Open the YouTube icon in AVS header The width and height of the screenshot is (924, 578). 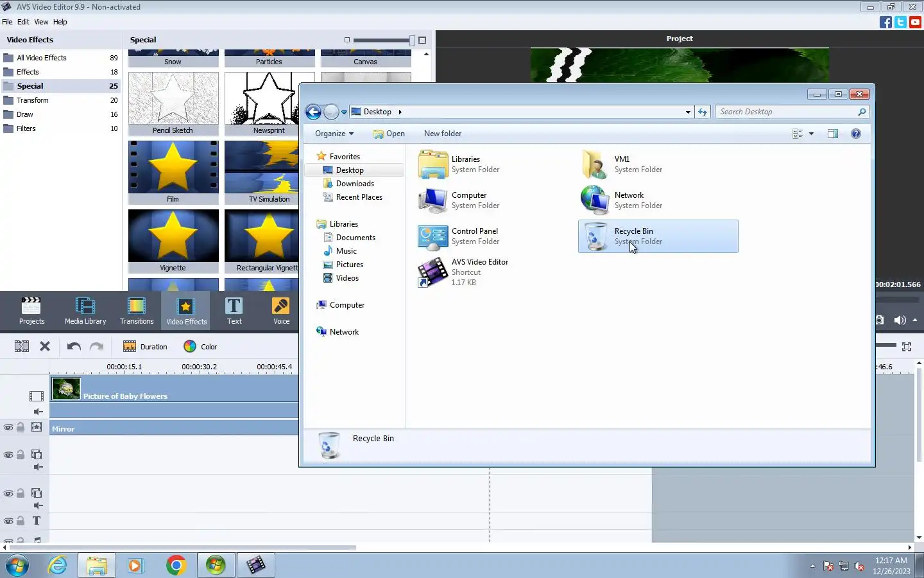tap(915, 22)
